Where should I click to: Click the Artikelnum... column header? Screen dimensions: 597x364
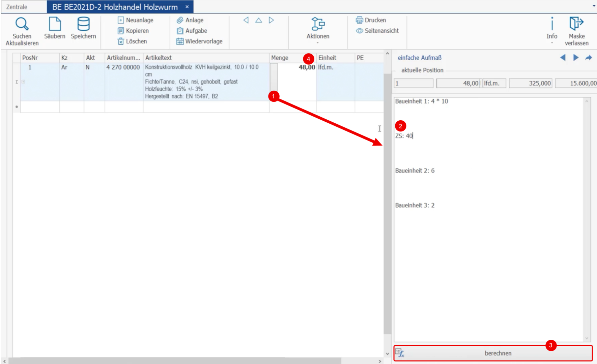click(x=124, y=58)
